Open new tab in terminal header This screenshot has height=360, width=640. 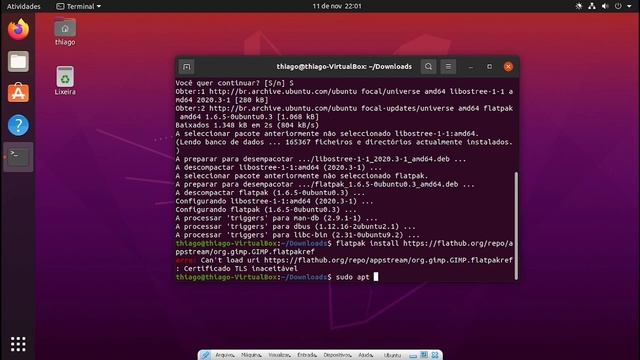pos(187,67)
